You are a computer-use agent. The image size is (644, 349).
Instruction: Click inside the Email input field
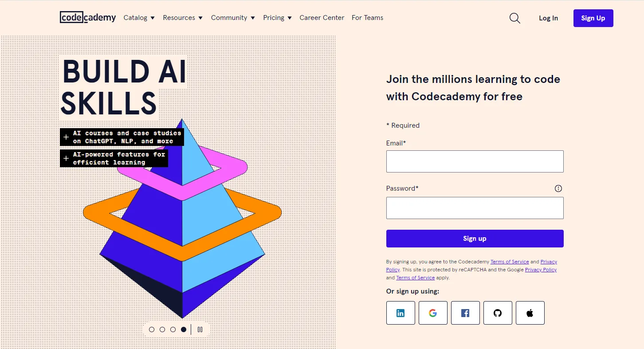point(475,161)
